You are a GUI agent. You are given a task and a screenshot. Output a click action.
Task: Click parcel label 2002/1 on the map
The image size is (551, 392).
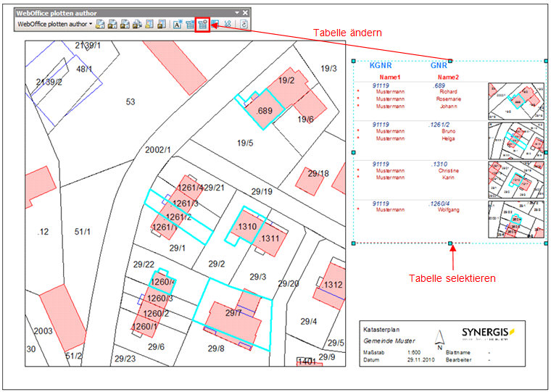(158, 150)
